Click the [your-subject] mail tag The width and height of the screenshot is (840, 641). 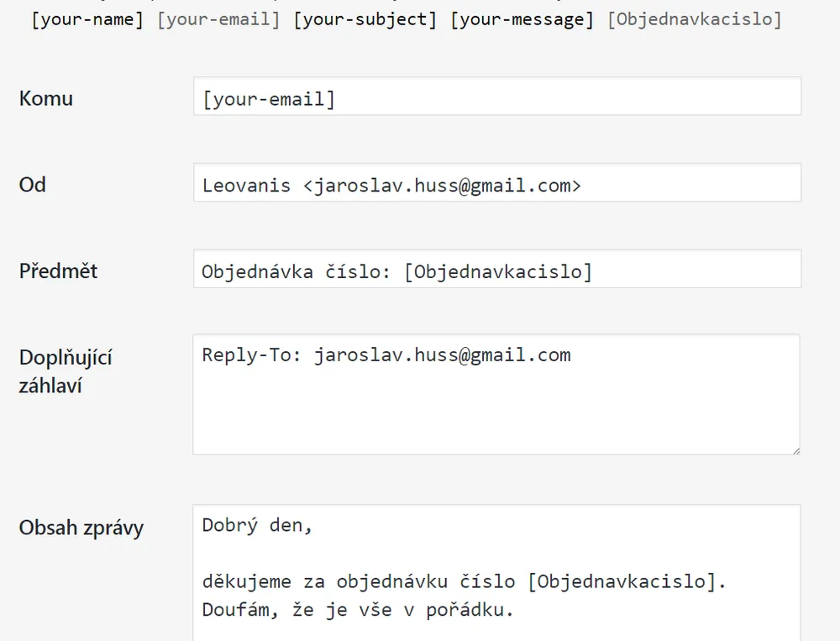coord(365,19)
